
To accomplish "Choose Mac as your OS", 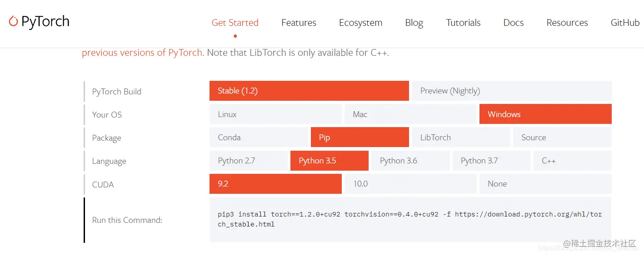I will (x=410, y=114).
